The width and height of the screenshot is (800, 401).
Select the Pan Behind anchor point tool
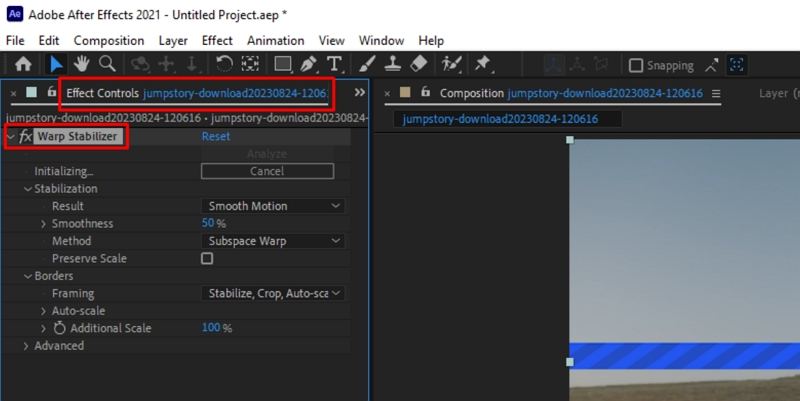[250, 64]
